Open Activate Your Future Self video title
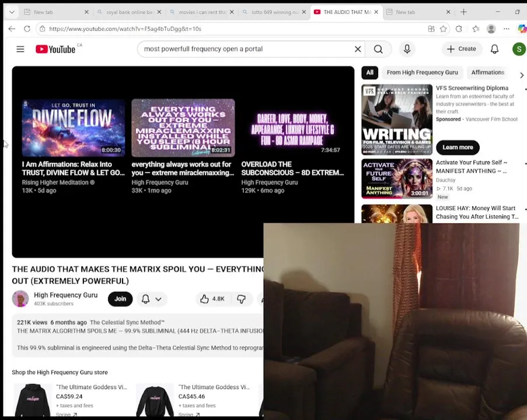 pyautogui.click(x=472, y=167)
